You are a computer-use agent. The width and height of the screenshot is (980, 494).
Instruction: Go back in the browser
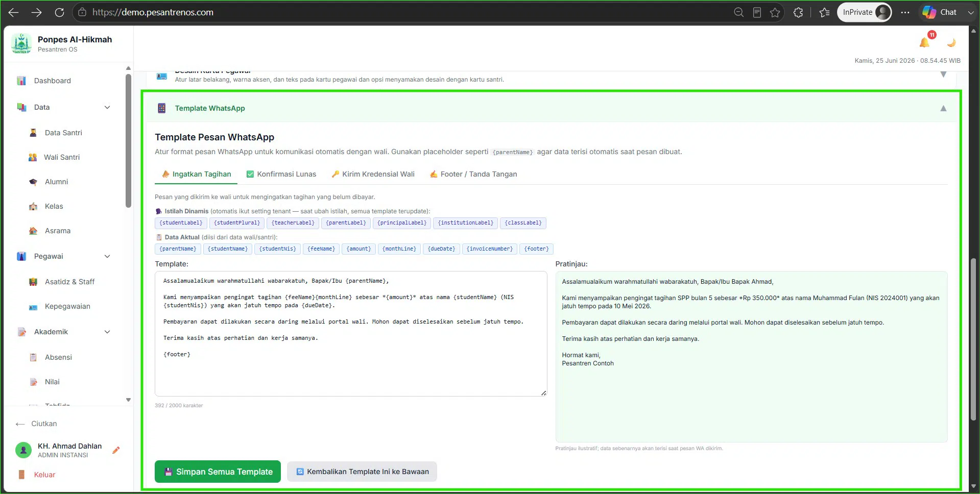coord(14,12)
